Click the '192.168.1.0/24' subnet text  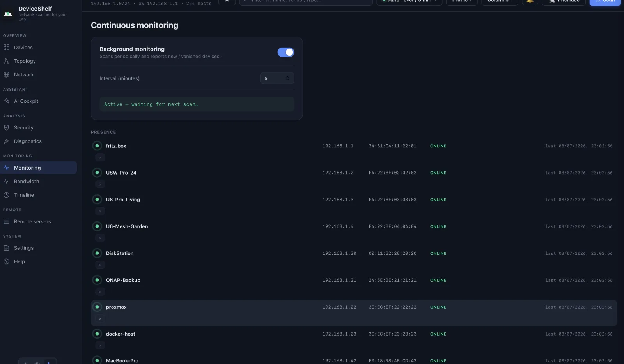[110, 3]
